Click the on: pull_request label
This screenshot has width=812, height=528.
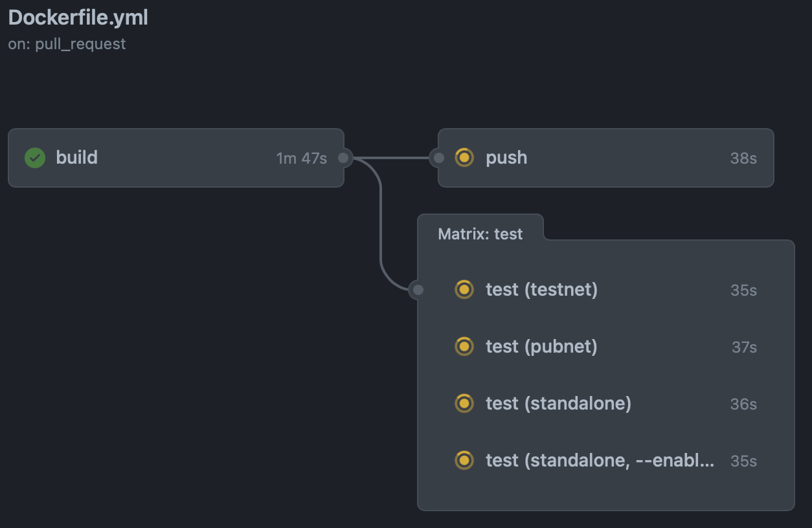(x=65, y=43)
